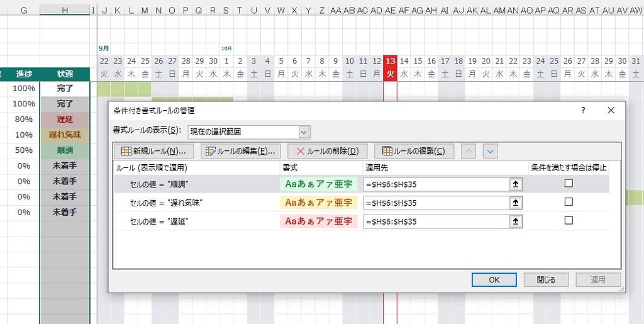Click the Edit Rule (ルールの編集) button
Screen dimensions: 644x324
coord(240,151)
